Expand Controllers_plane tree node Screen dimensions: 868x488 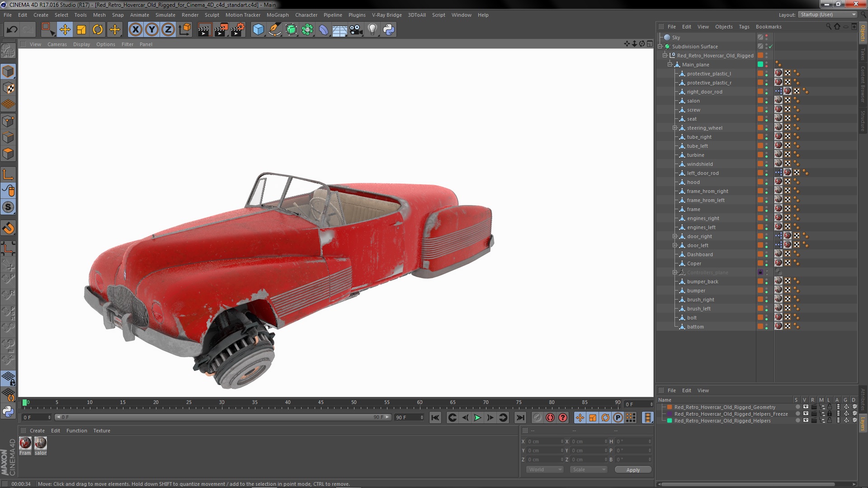pos(675,272)
